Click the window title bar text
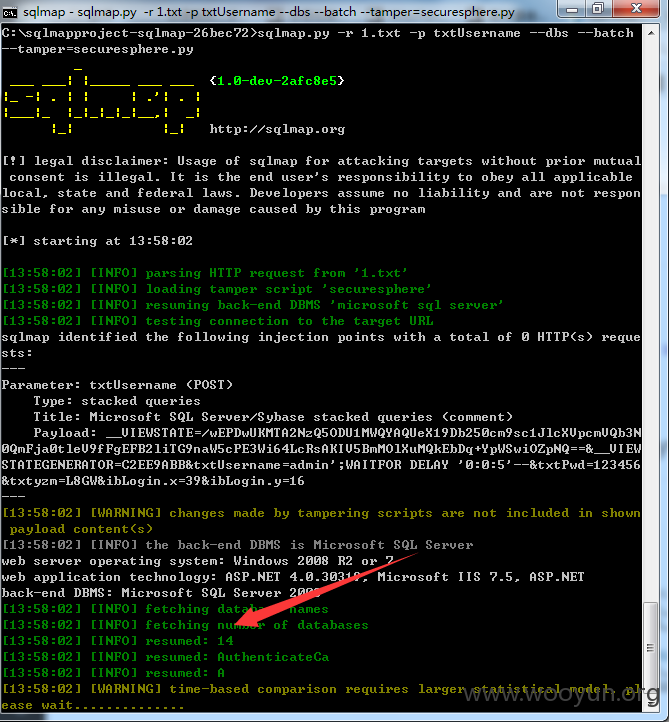669x722 pixels. point(268,12)
